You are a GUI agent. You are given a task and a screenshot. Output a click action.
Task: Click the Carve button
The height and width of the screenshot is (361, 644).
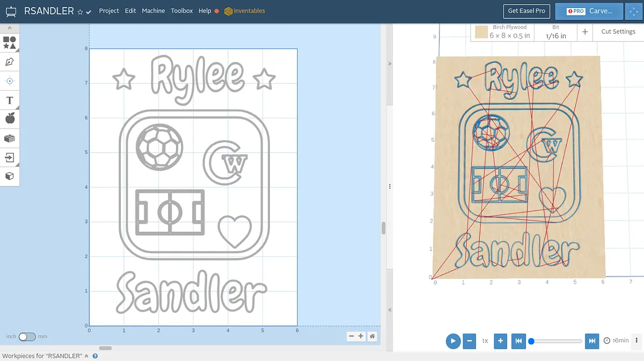pos(590,11)
